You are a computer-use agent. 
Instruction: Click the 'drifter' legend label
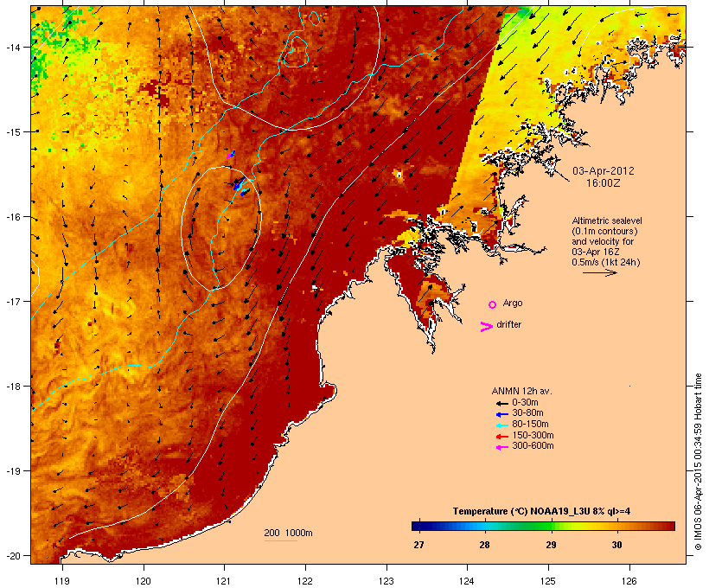[508, 324]
